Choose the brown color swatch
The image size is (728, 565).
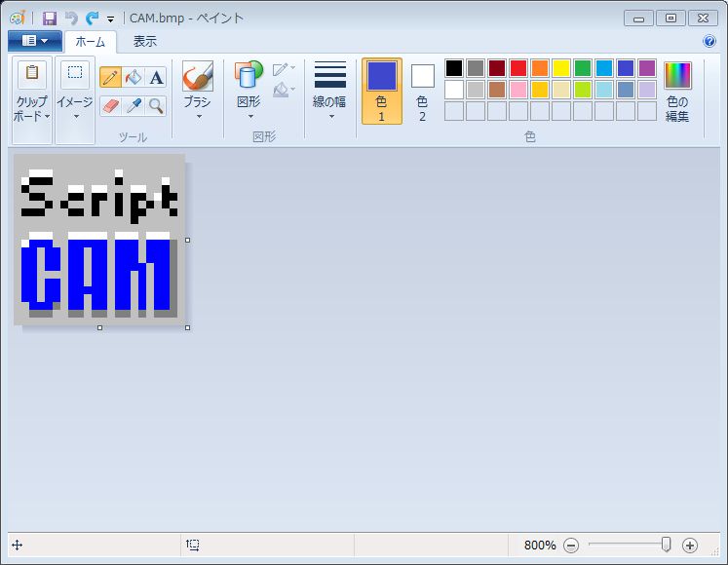[x=497, y=90]
